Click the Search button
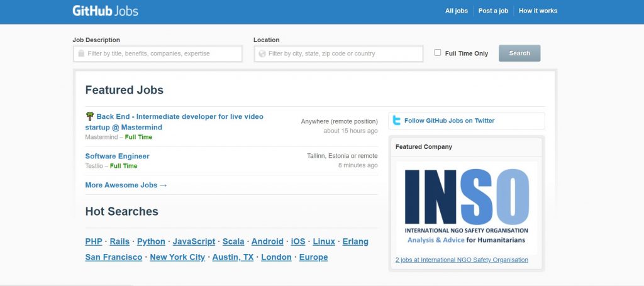Screen dimensions: 644x286 [519, 53]
